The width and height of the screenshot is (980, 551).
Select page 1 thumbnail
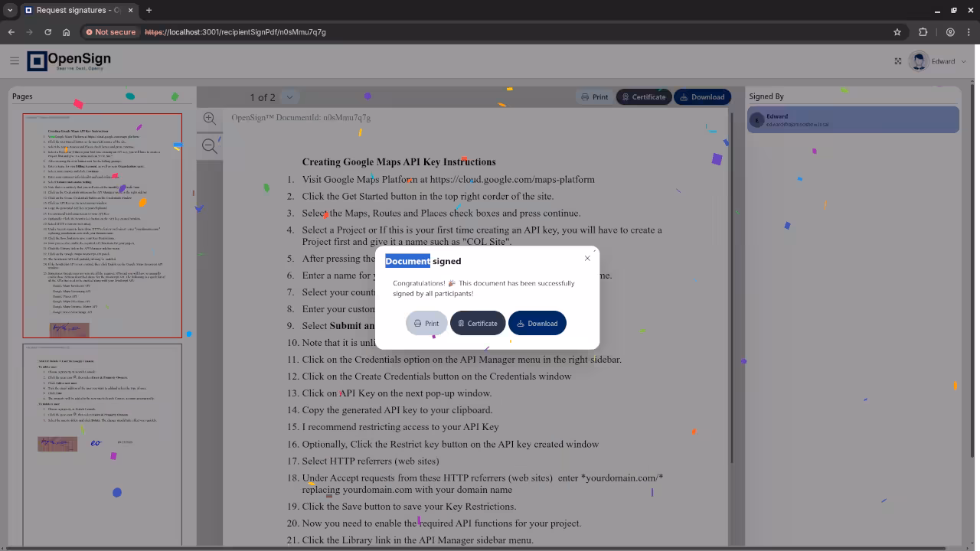[x=102, y=226]
